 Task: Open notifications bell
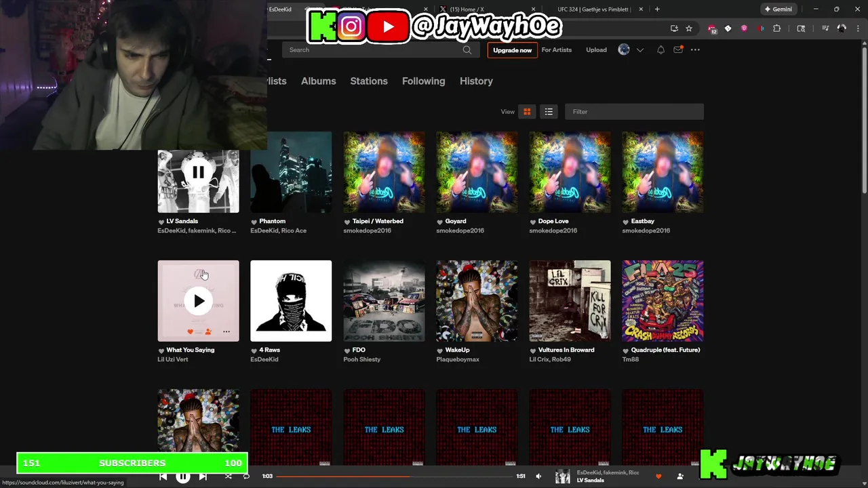(x=660, y=50)
